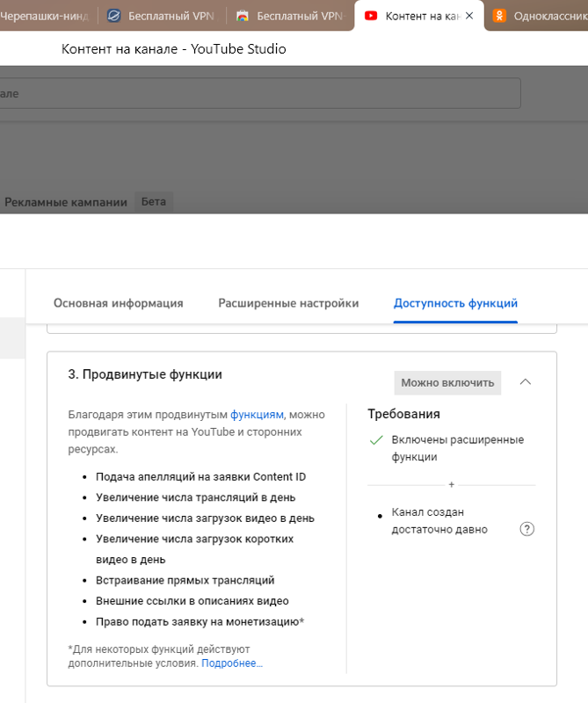Click the plus sign between requirements
This screenshot has width=588, height=703.
click(x=452, y=485)
